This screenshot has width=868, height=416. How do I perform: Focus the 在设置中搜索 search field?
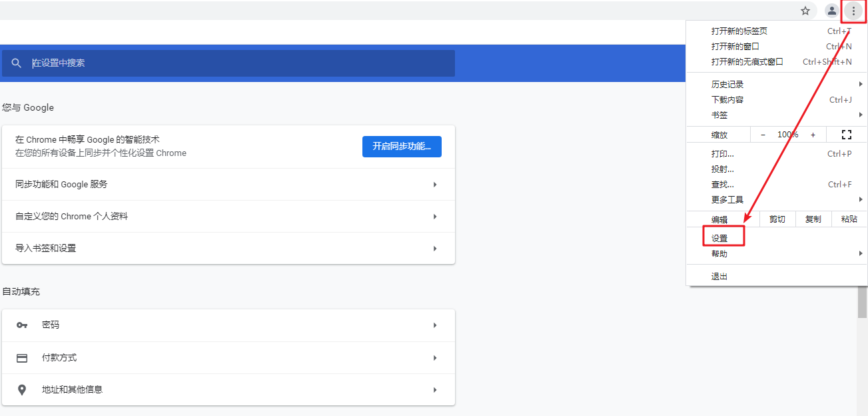pos(228,63)
